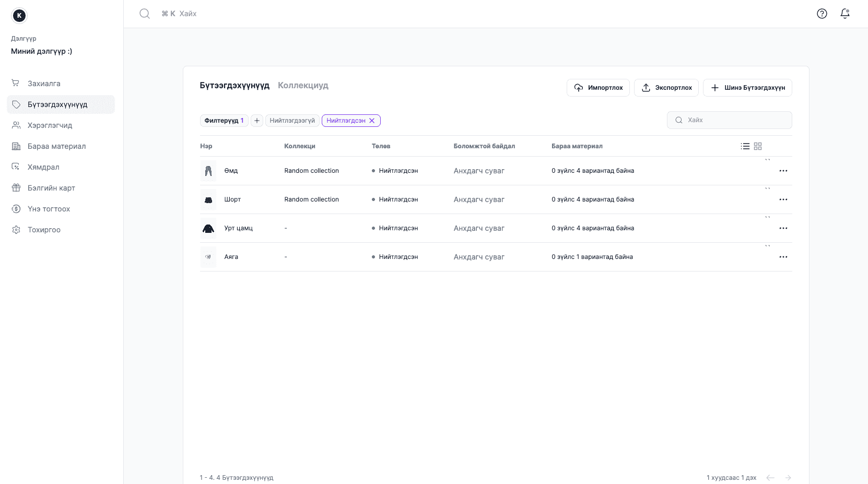Click Random collection in Шорт row
This screenshot has height=484, width=868.
(x=312, y=199)
